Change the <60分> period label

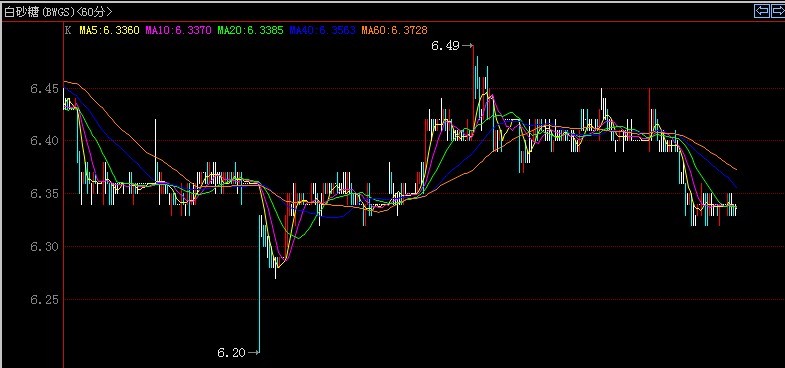click(95, 12)
